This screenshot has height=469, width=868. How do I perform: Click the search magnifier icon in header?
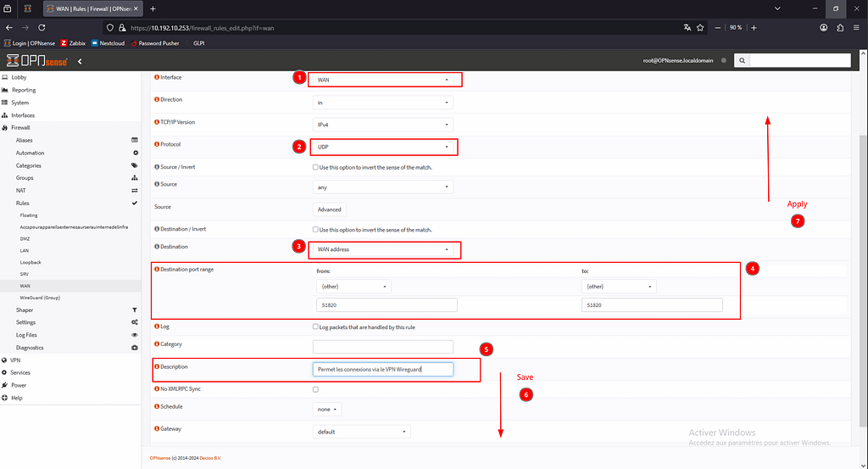[742, 61]
